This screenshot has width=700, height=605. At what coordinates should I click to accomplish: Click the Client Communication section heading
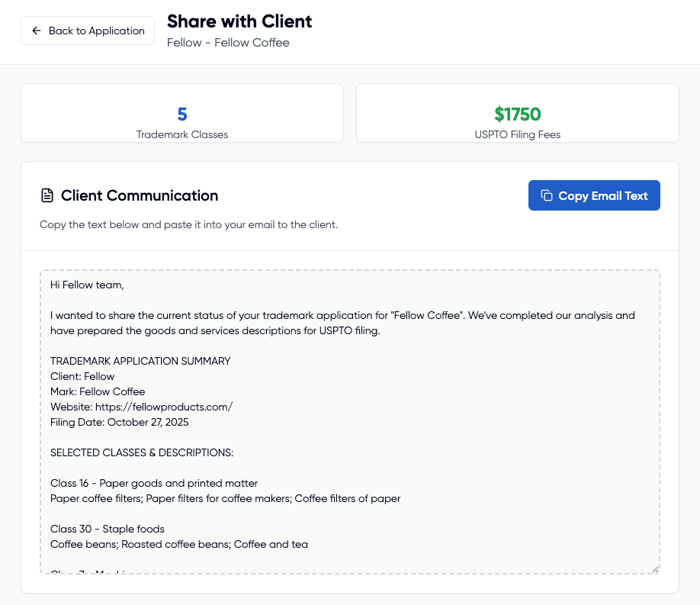tap(140, 196)
